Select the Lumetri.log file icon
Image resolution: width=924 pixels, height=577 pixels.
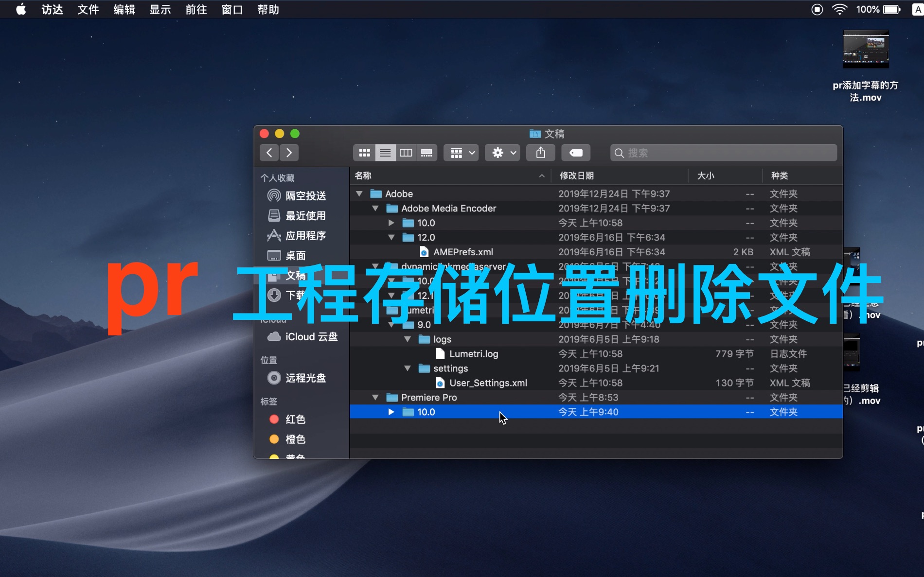[x=440, y=354]
